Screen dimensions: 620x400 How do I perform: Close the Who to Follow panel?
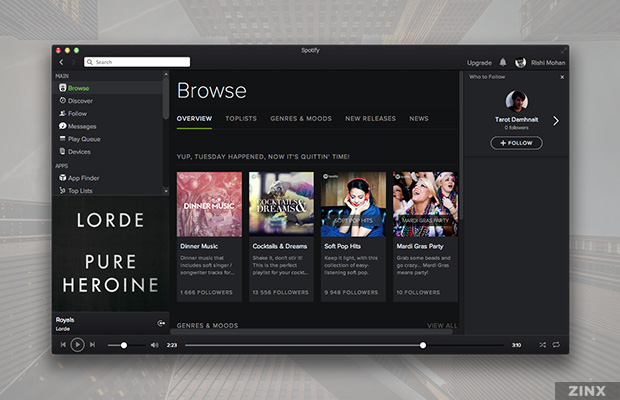coord(562,77)
